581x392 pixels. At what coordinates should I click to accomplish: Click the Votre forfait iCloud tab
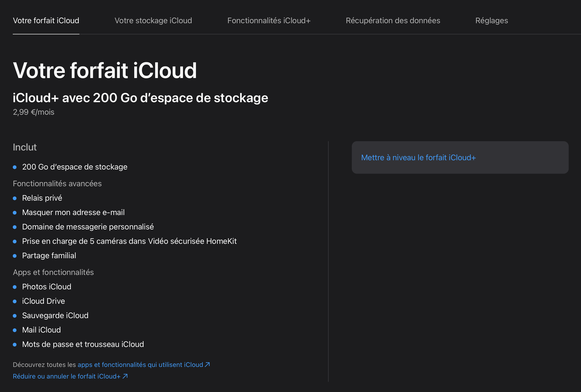46,20
